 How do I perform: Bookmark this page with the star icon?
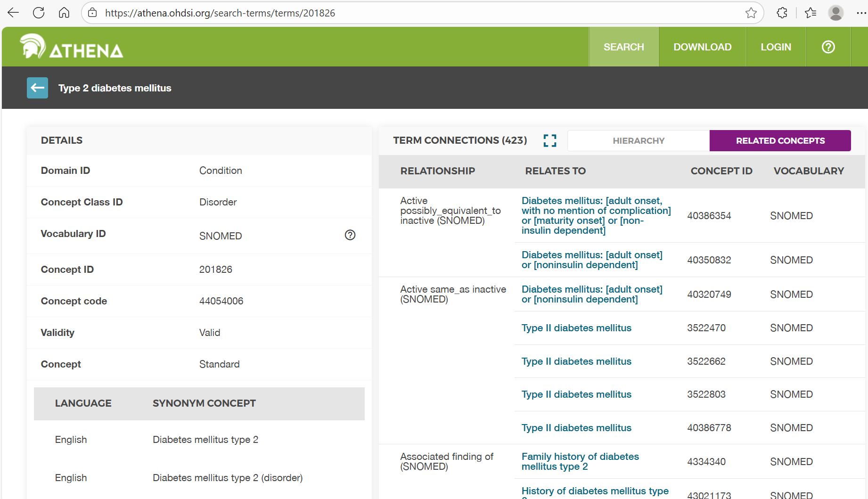point(751,13)
